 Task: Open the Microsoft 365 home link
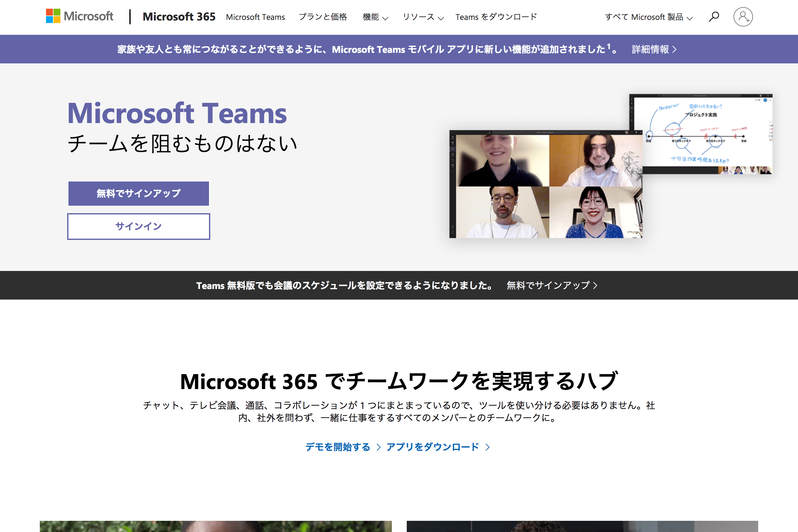coord(179,17)
